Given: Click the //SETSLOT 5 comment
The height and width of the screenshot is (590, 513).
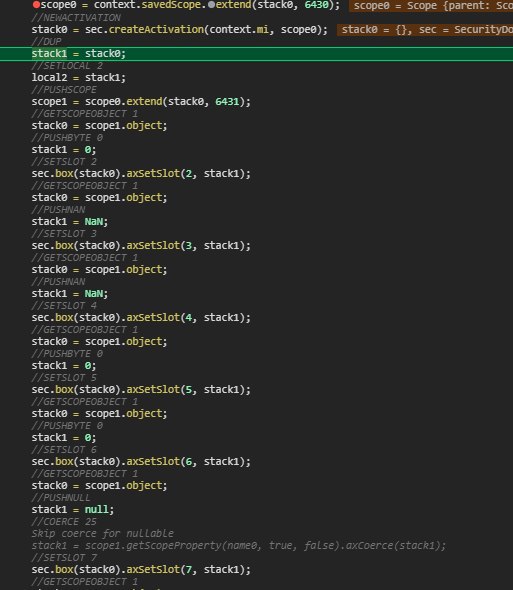Looking at the screenshot, I should click(x=64, y=378).
